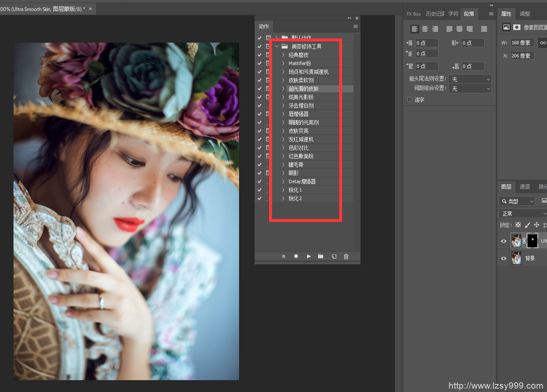Screen dimensions: 547x392
Task: Click the layer mask thumbnail
Action: (x=533, y=241)
